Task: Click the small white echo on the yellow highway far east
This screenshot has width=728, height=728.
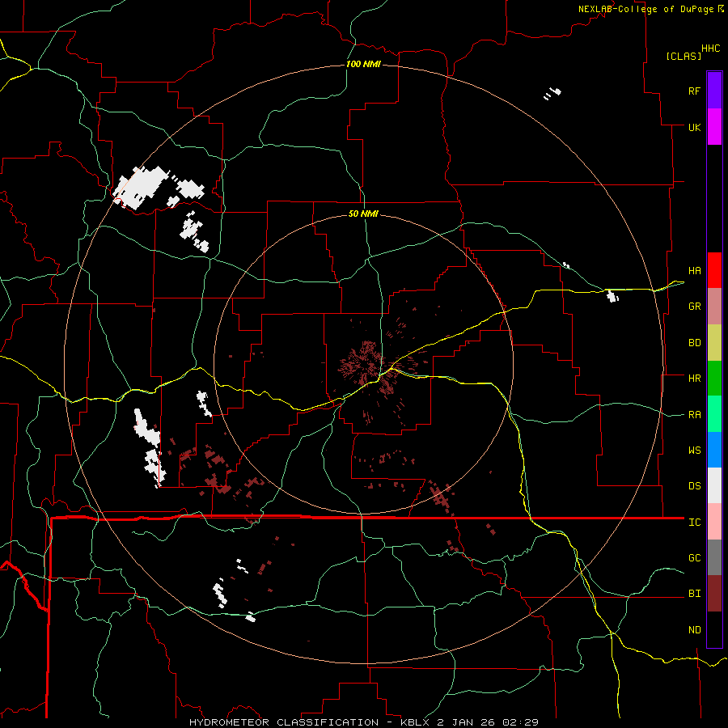Action: pos(613,296)
